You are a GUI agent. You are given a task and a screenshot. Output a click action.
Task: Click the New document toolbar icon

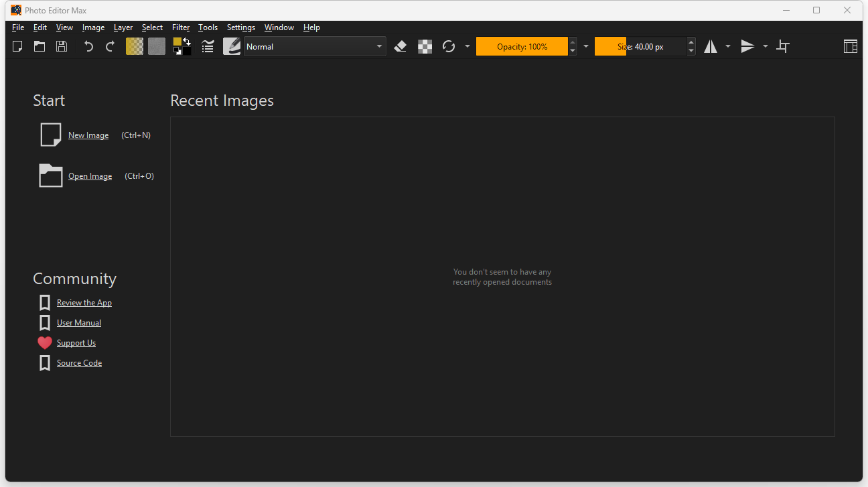point(18,46)
